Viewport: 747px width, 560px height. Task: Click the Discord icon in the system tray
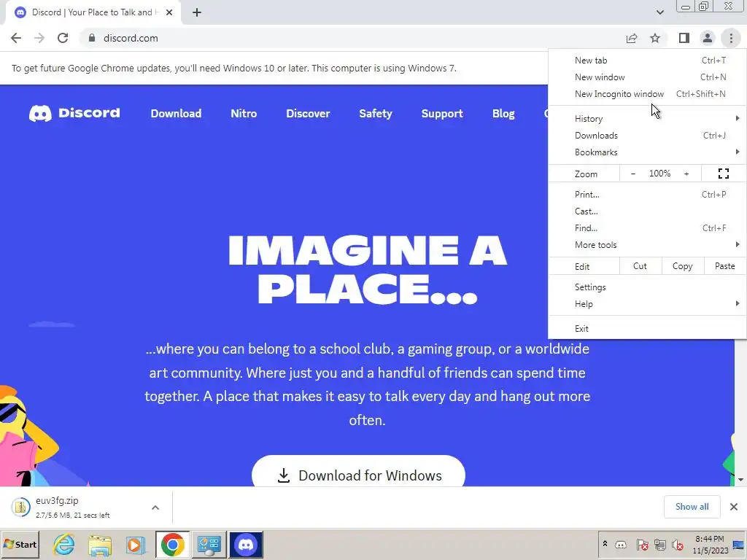point(621,545)
